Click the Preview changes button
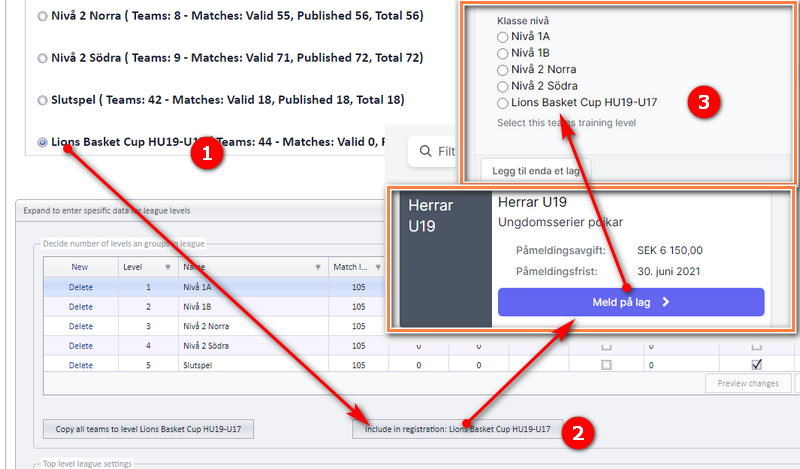 click(748, 383)
